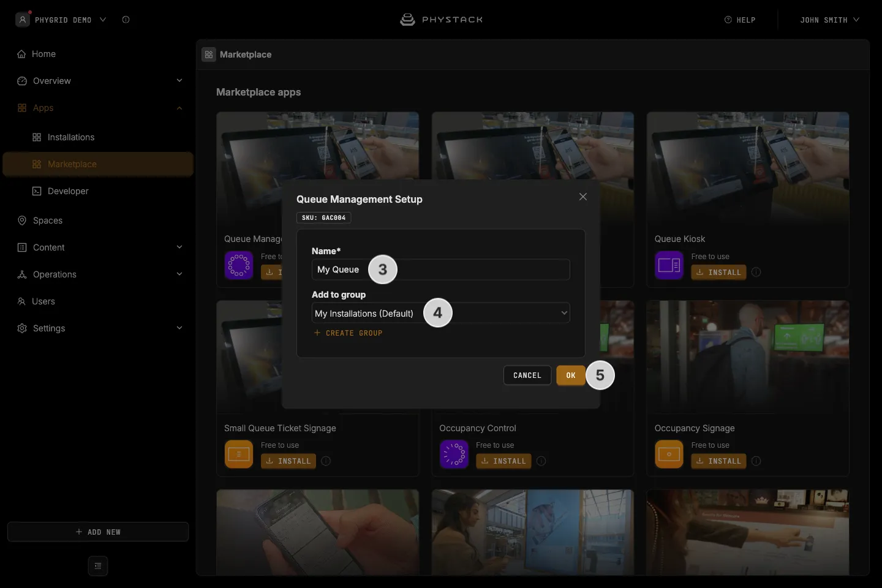Click info icon for Occupancy Signage

pos(756,461)
